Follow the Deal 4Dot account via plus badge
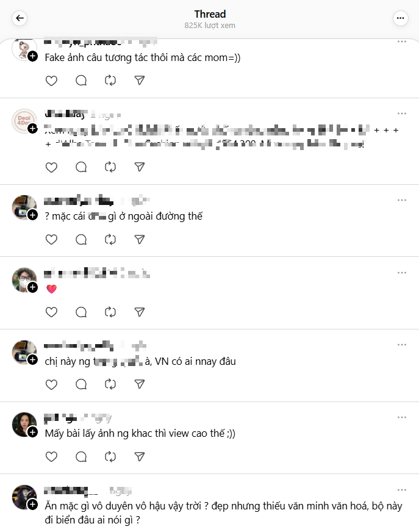419x532 pixels. [32, 129]
